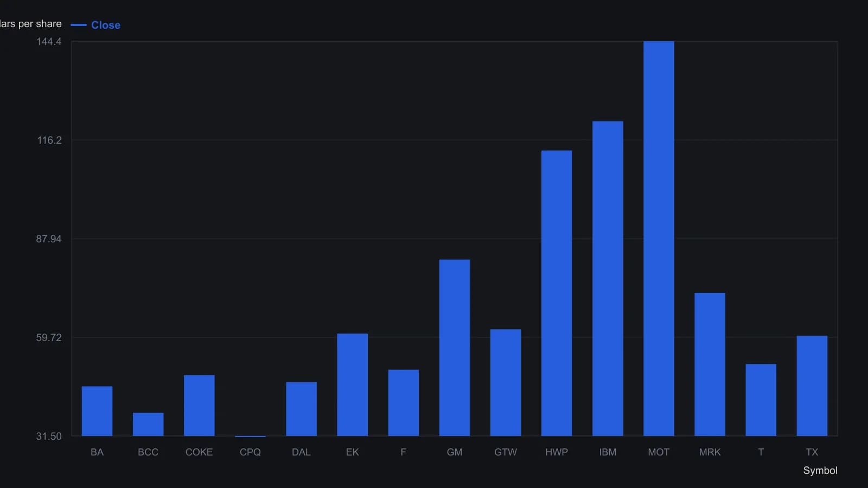Select the MRK bar
The width and height of the screenshot is (868, 488).
(710, 364)
